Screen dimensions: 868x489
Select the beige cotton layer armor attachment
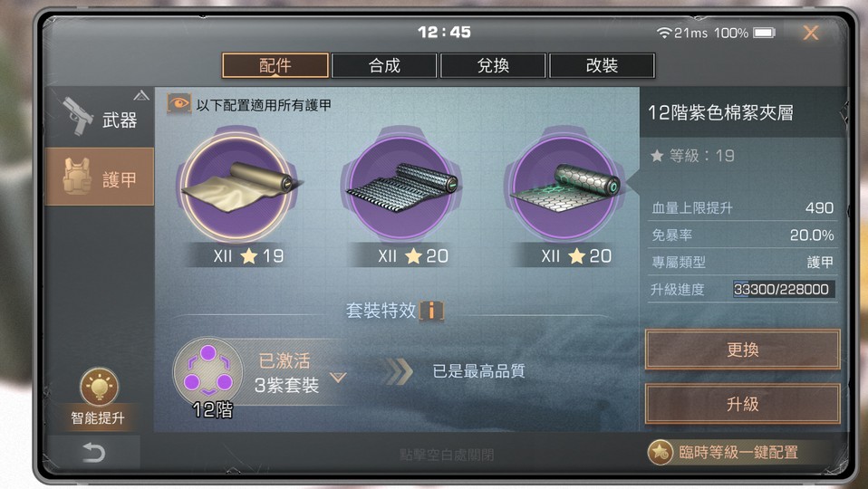tap(237, 187)
